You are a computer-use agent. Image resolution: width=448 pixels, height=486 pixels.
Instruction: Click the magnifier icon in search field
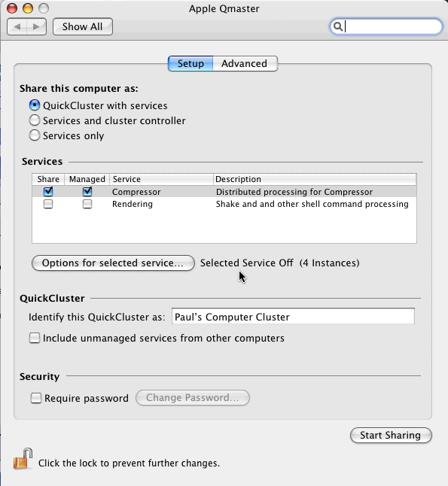pos(338,26)
